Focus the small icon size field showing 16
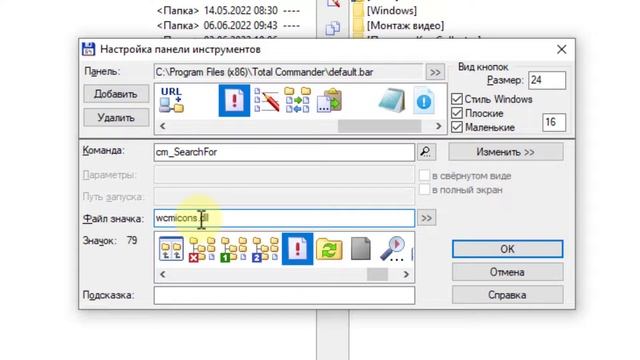Screen dimensions: 640x360 point(554,122)
